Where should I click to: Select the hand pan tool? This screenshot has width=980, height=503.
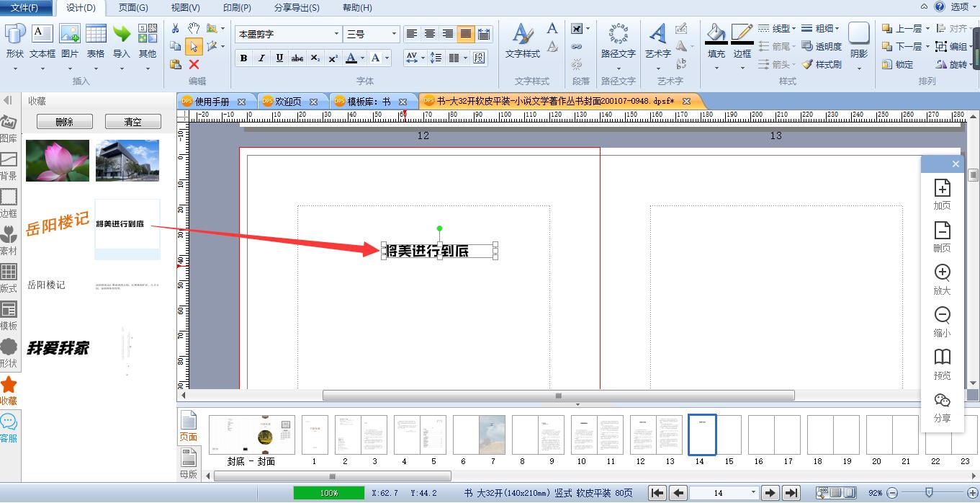tap(194, 28)
